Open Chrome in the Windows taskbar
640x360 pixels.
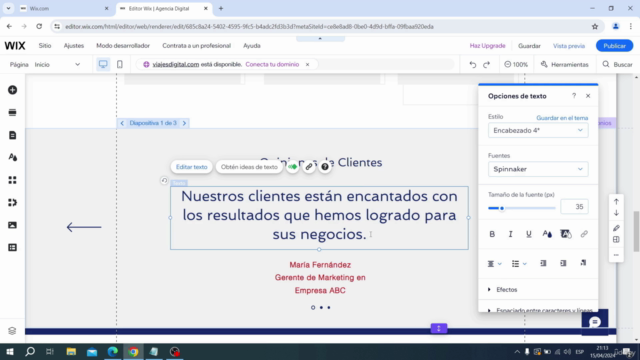tap(133, 351)
